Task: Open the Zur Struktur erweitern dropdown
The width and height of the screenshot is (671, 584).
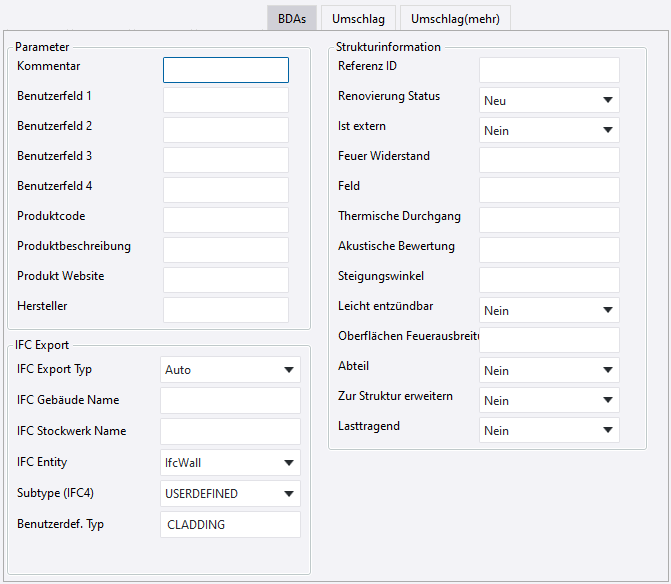Action: [549, 401]
